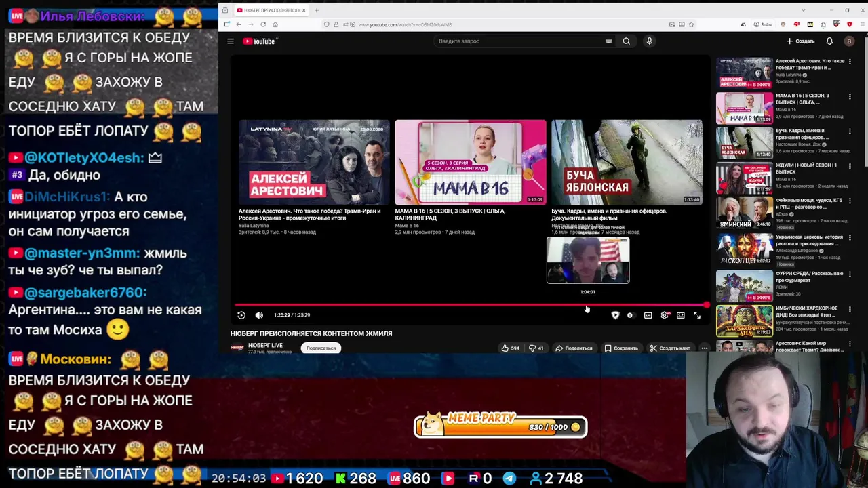This screenshot has height=488, width=868.
Task: Click the browser sidebar panel icon
Action: coord(226,24)
